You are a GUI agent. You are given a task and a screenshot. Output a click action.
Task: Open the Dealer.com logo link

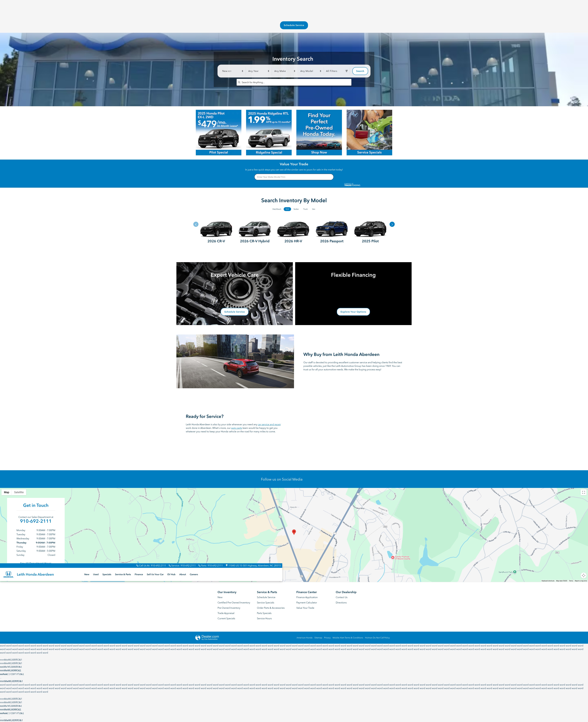click(x=207, y=637)
